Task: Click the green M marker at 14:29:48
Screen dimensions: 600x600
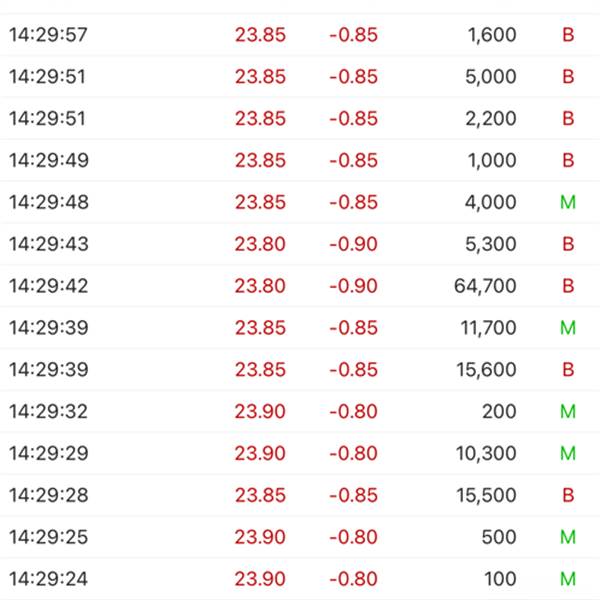Action: coord(568,203)
